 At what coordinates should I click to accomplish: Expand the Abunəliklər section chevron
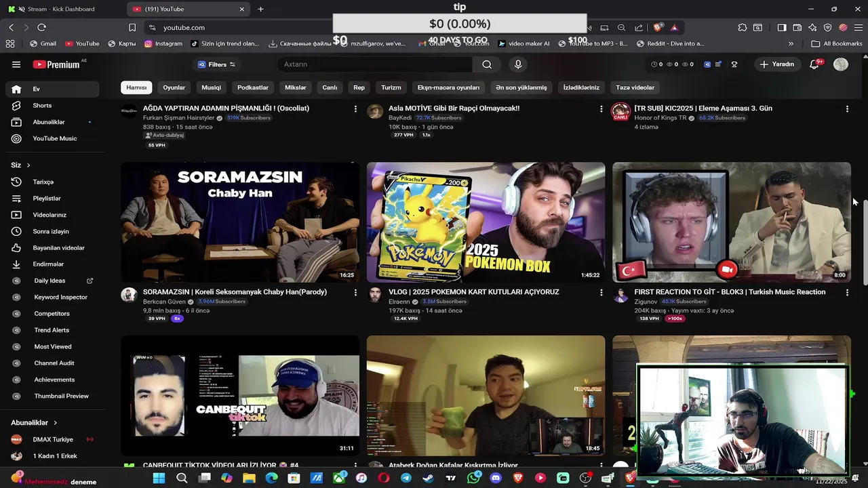coord(56,423)
